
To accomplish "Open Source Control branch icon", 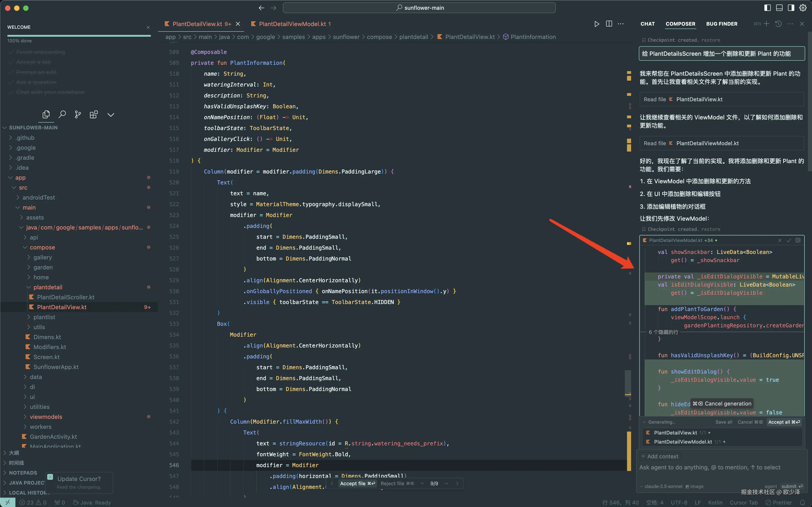I will (x=78, y=115).
